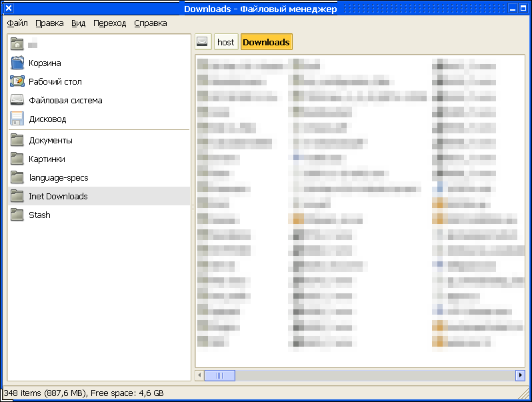Click the Downloads path button
The image size is (532, 402).
[266, 42]
